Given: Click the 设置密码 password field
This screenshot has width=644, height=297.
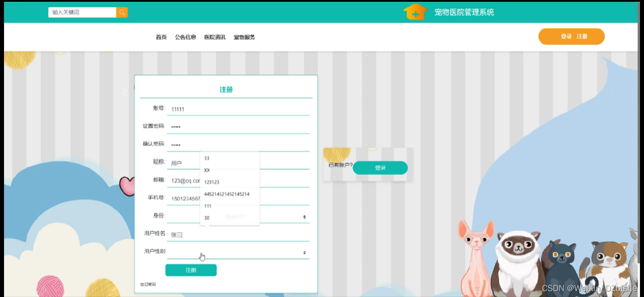Looking at the screenshot, I should 238,127.
